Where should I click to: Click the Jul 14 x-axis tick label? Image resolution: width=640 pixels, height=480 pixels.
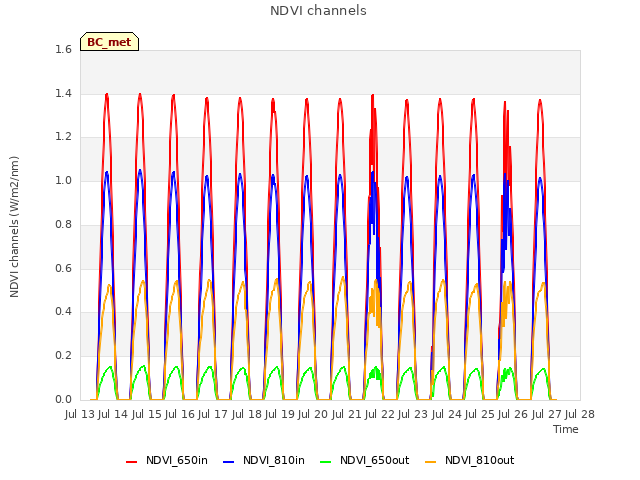point(113,414)
